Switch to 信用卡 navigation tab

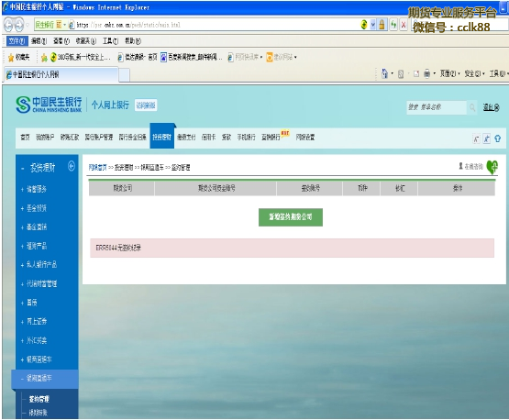click(208, 138)
